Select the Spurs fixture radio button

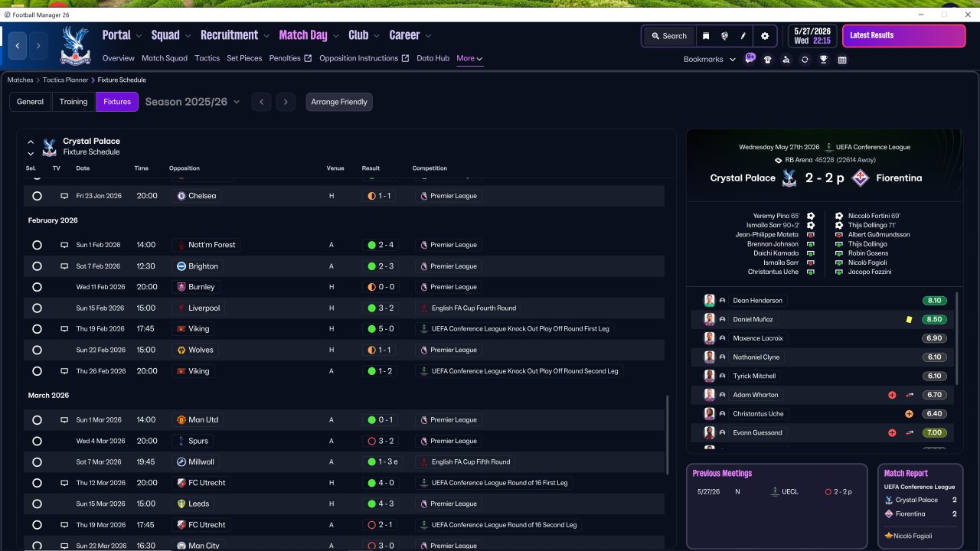pos(37,441)
